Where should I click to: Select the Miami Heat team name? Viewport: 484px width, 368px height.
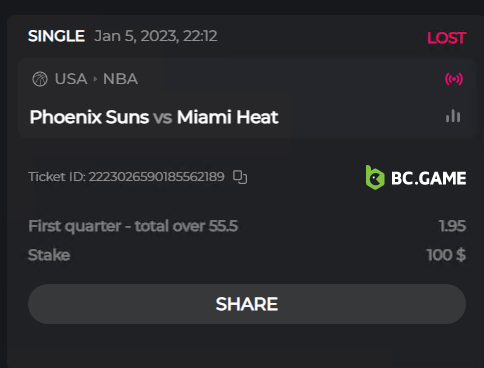click(x=228, y=117)
